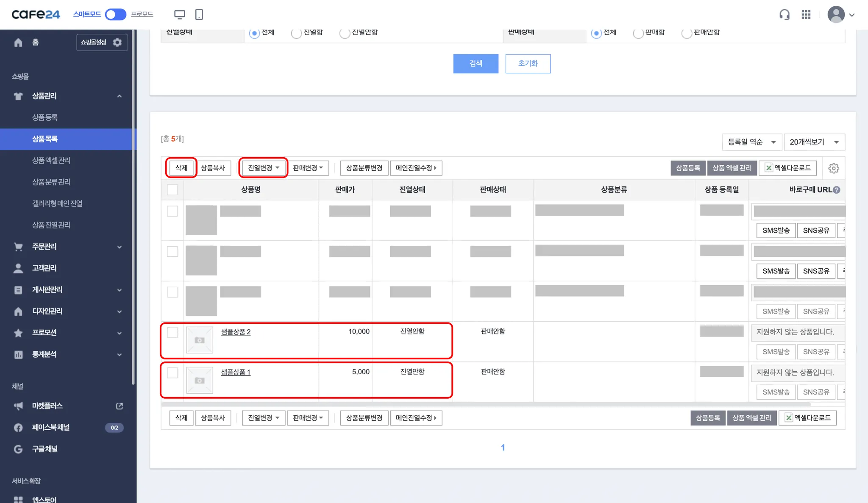
Task: Open the table settings gear icon
Action: tap(833, 168)
